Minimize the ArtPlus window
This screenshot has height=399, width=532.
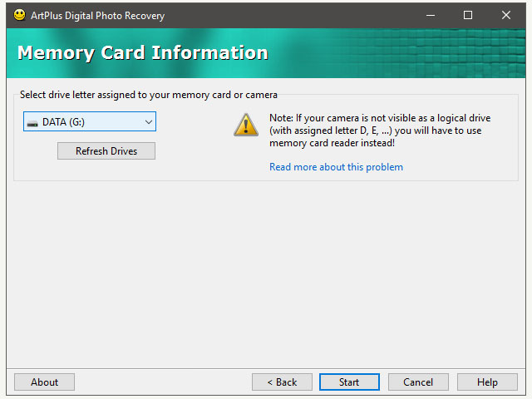click(430, 15)
